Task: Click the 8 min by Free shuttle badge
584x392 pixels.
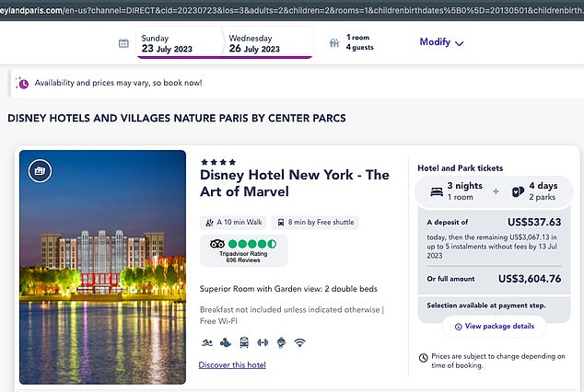Action: pos(315,223)
